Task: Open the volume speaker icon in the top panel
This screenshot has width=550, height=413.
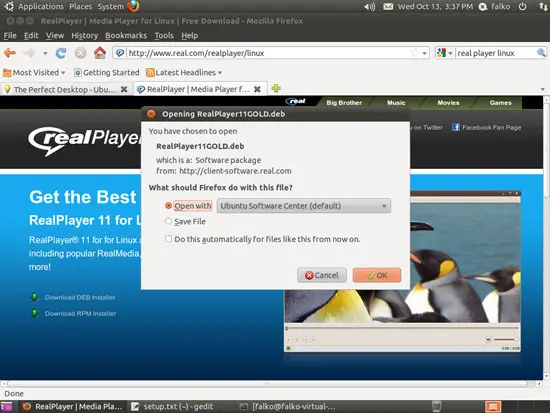Action: [x=369, y=6]
